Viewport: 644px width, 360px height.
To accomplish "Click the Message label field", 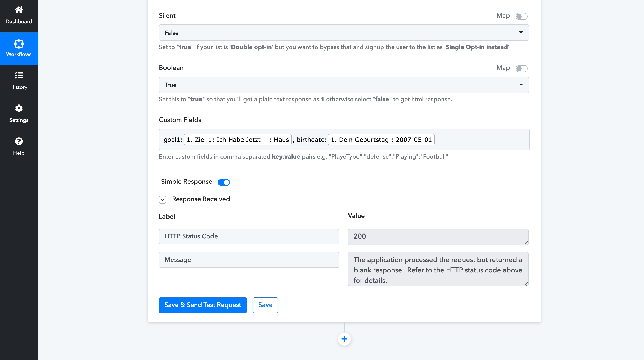I will [249, 260].
